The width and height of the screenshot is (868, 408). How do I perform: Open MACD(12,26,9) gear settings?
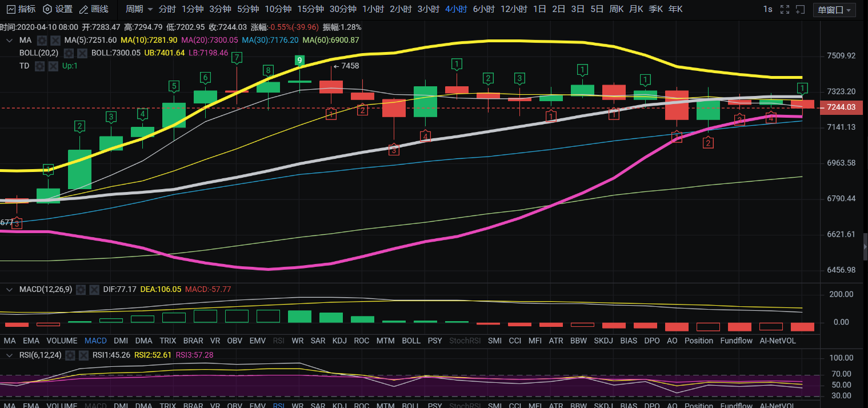coord(81,290)
